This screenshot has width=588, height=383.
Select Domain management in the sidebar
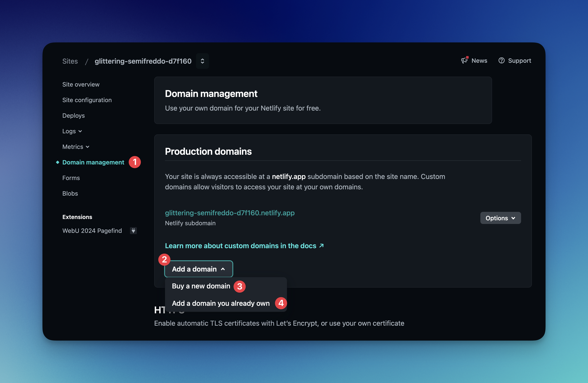point(93,162)
